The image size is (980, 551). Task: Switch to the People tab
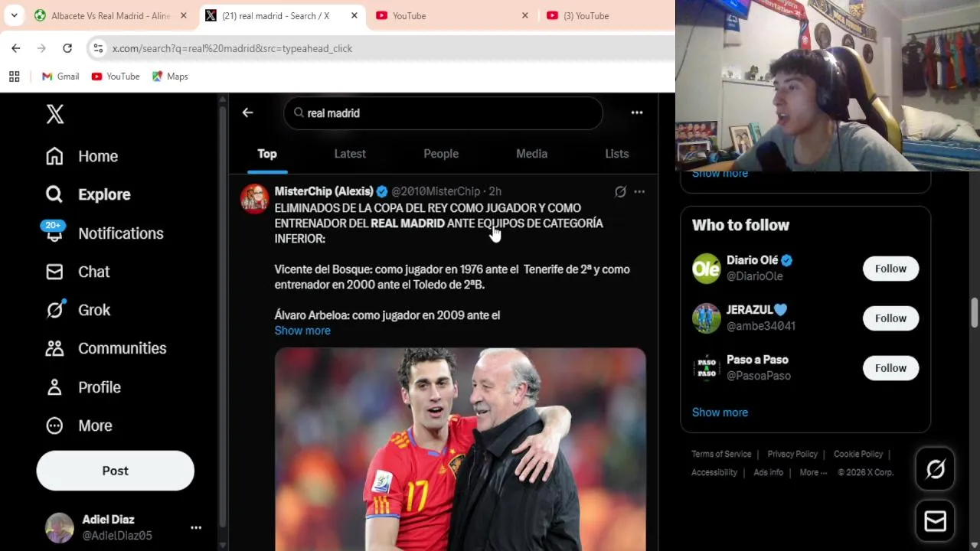click(441, 154)
